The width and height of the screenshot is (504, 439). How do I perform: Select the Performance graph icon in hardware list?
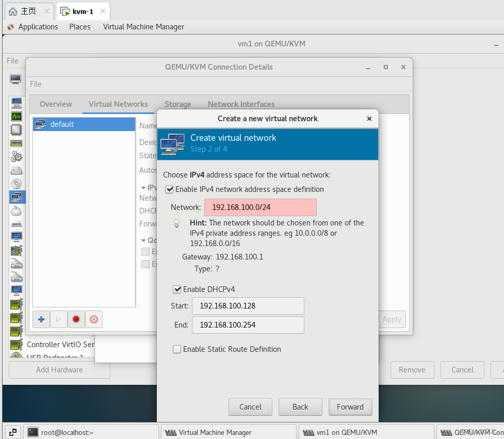(17, 117)
